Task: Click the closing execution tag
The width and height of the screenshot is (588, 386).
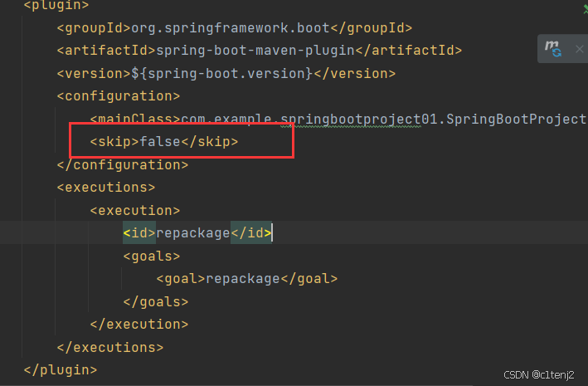Action: pyautogui.click(x=139, y=324)
